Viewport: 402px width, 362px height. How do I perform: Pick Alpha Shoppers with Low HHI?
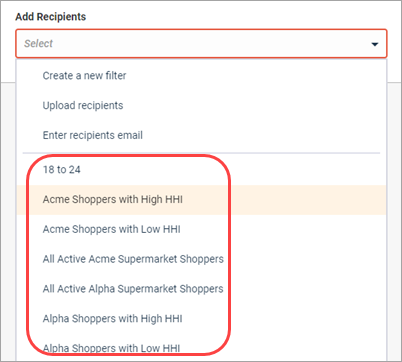tap(201, 348)
